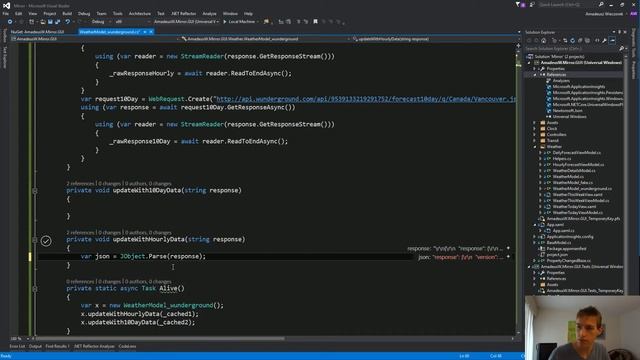Viewport: 640px width, 360px height.
Task: Select WeatherModel_fake.cs in Solution Explorer
Action: pos(573,182)
